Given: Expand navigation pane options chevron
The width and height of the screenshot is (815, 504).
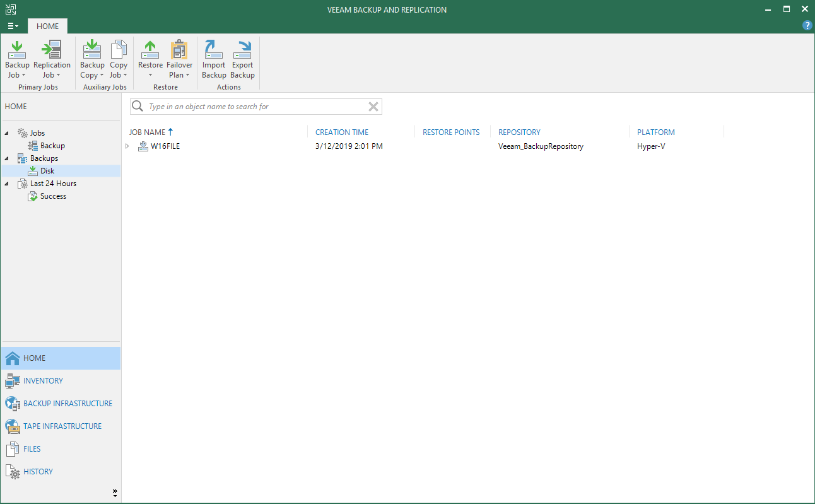Looking at the screenshot, I should 115,493.
